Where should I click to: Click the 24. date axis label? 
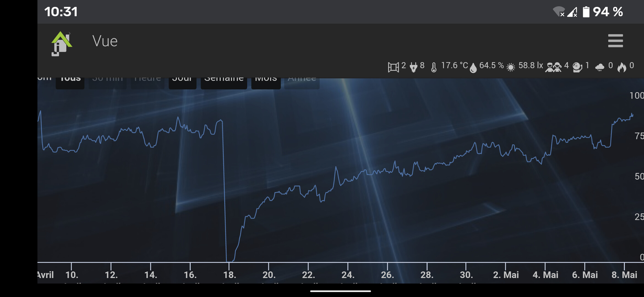(x=348, y=275)
